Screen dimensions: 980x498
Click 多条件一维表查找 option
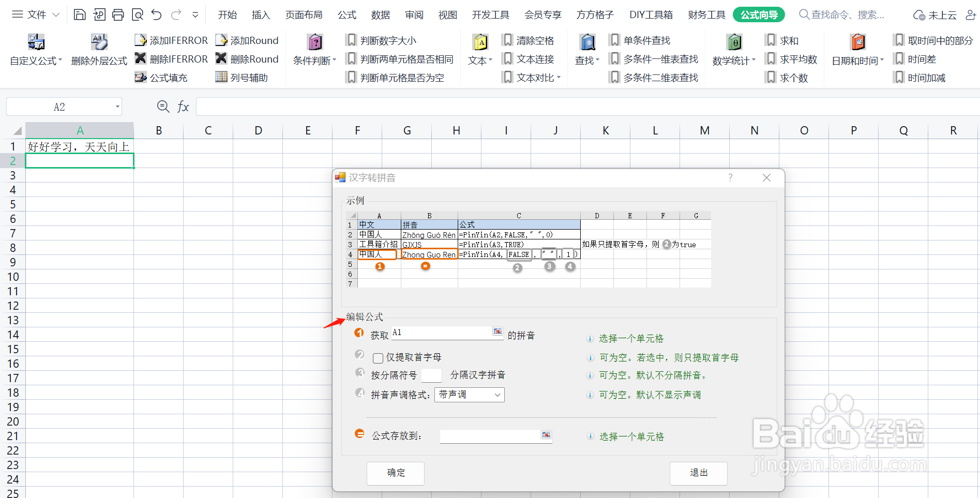click(654, 59)
